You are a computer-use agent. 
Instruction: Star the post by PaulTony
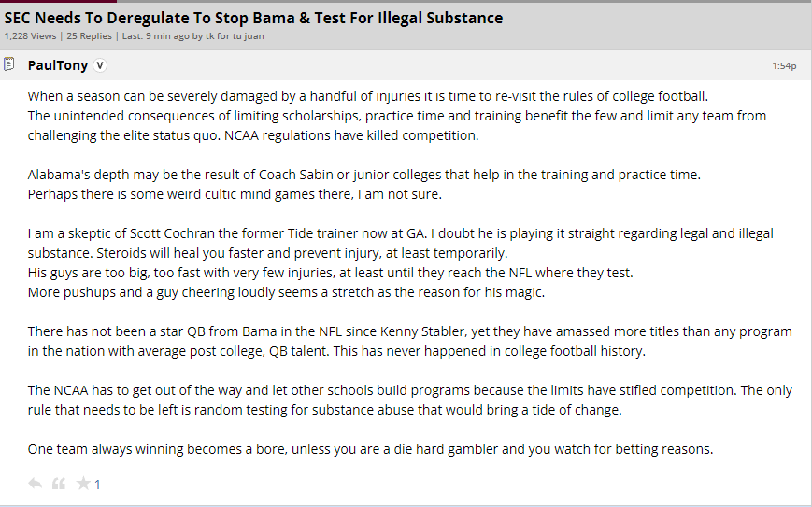[x=83, y=484]
